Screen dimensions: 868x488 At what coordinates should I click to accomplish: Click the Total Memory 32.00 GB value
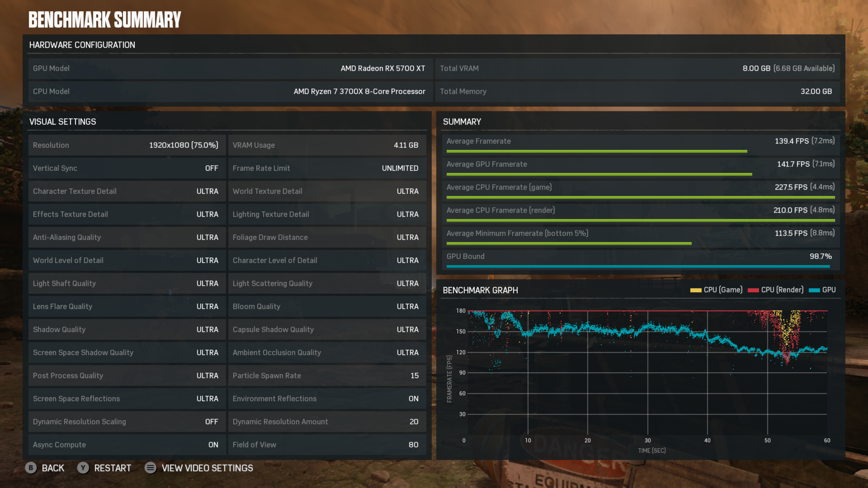point(816,91)
